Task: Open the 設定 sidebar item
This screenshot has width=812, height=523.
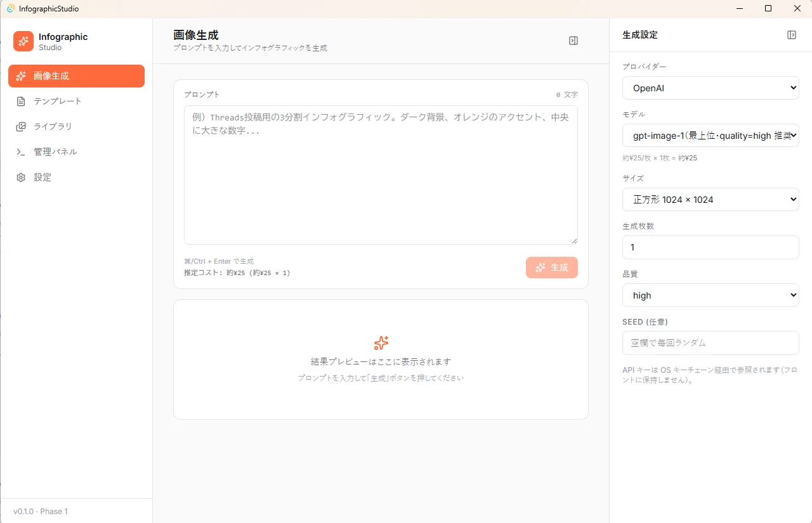Action: 76,178
